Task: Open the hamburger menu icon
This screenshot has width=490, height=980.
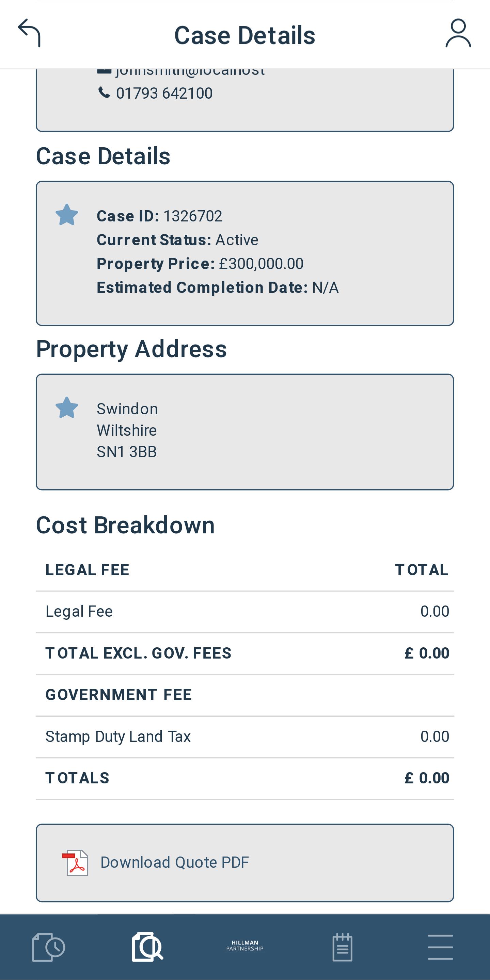Action: pyautogui.click(x=441, y=947)
